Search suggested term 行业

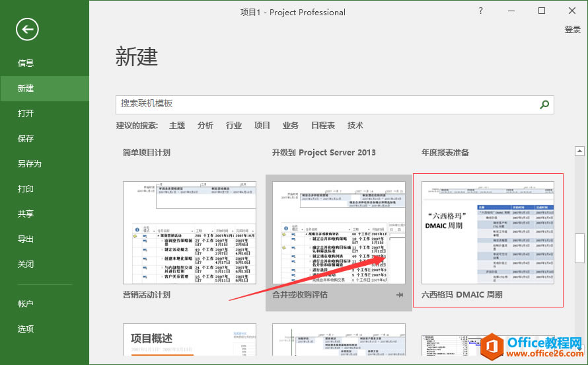[x=234, y=125]
